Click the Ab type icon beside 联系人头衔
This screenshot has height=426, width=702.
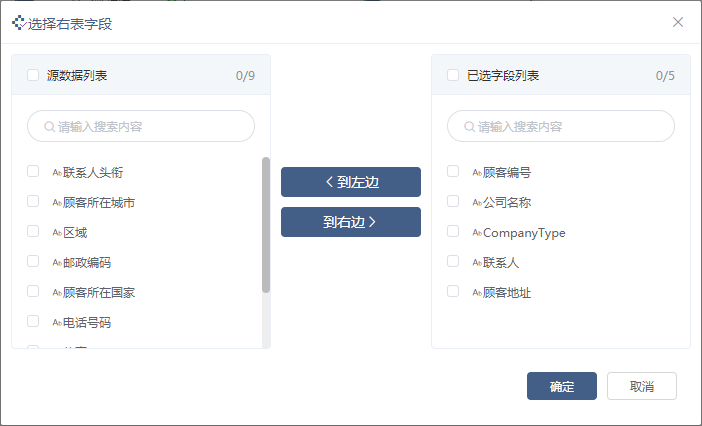(57, 173)
